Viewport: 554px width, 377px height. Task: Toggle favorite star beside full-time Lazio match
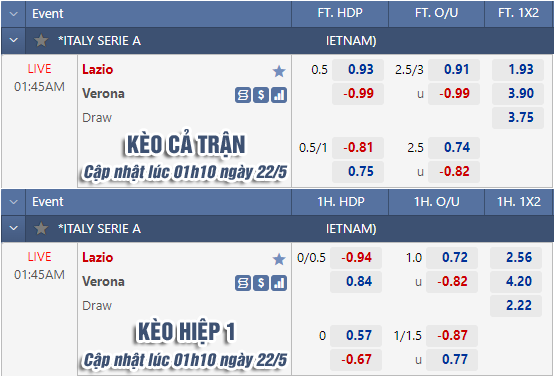tap(279, 71)
